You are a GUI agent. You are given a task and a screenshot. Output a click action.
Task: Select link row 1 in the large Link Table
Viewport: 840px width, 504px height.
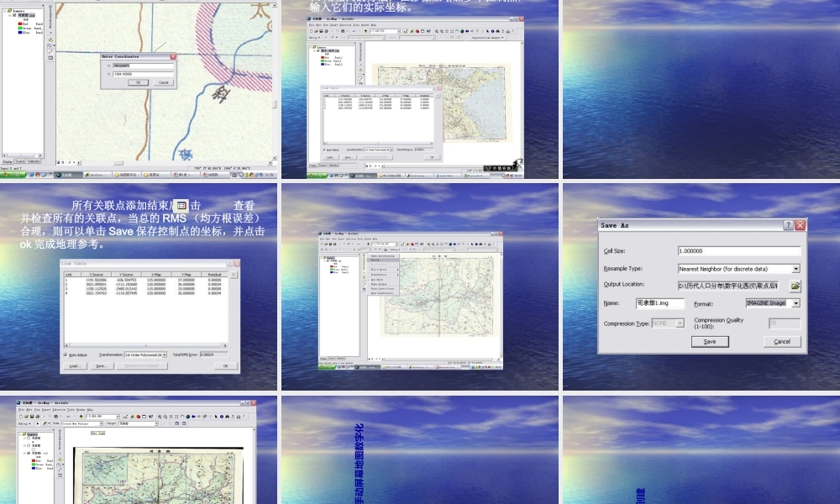(145, 280)
